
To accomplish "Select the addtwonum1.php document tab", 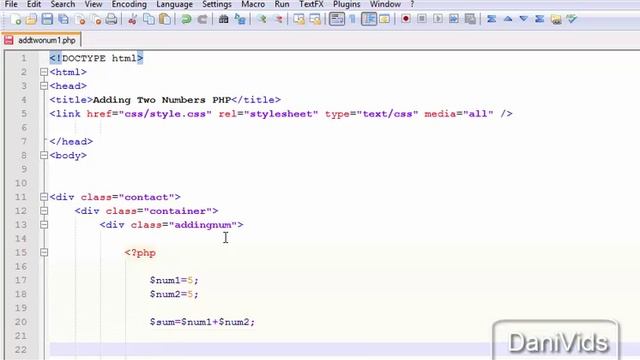I will (x=41, y=40).
